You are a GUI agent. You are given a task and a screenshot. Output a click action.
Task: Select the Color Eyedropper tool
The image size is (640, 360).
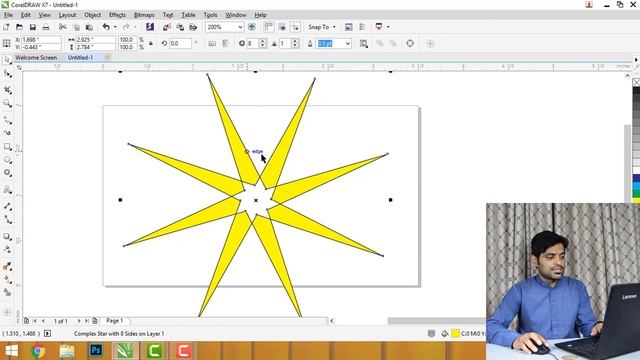[7, 266]
